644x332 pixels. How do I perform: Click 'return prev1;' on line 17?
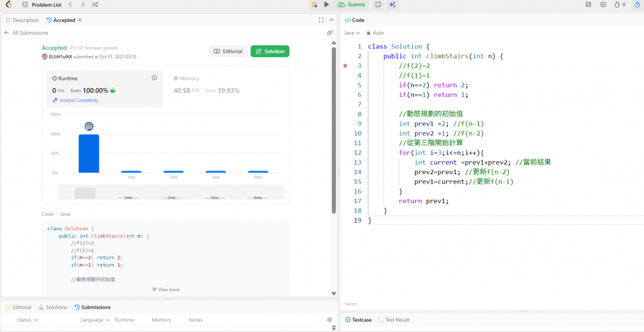pos(424,201)
